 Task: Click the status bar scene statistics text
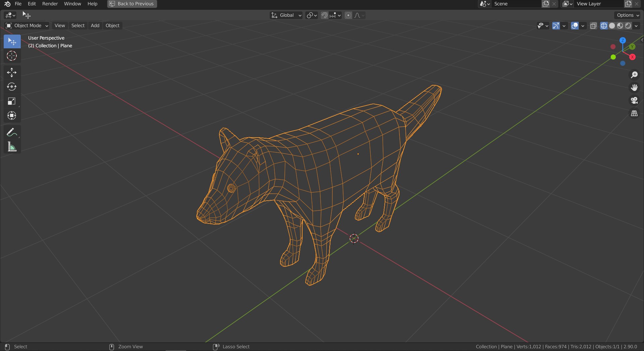click(556, 347)
